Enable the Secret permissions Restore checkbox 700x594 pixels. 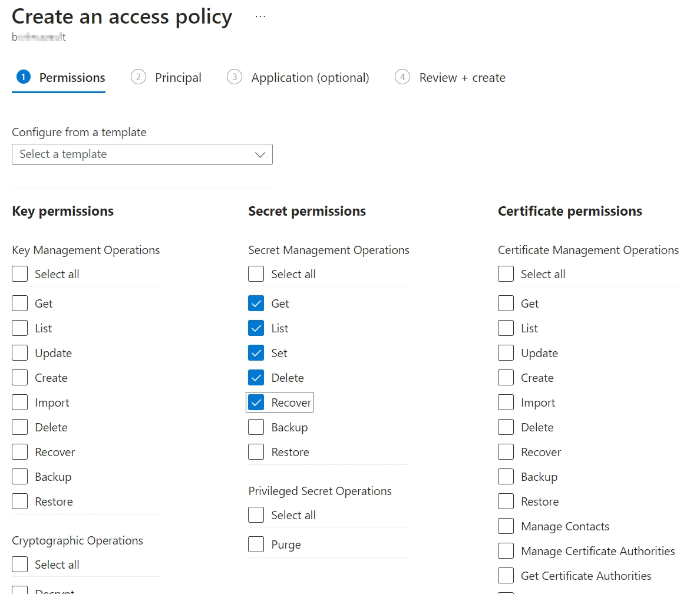256,452
